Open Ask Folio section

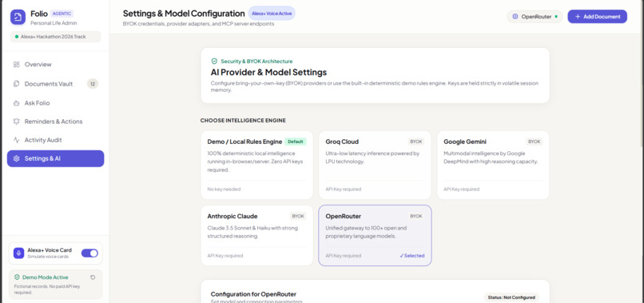click(55, 103)
